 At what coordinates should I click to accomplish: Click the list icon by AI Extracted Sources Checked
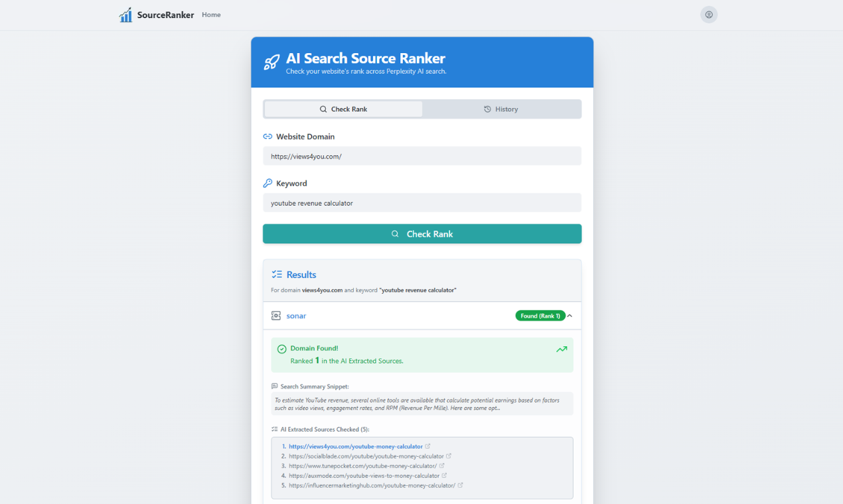click(275, 429)
